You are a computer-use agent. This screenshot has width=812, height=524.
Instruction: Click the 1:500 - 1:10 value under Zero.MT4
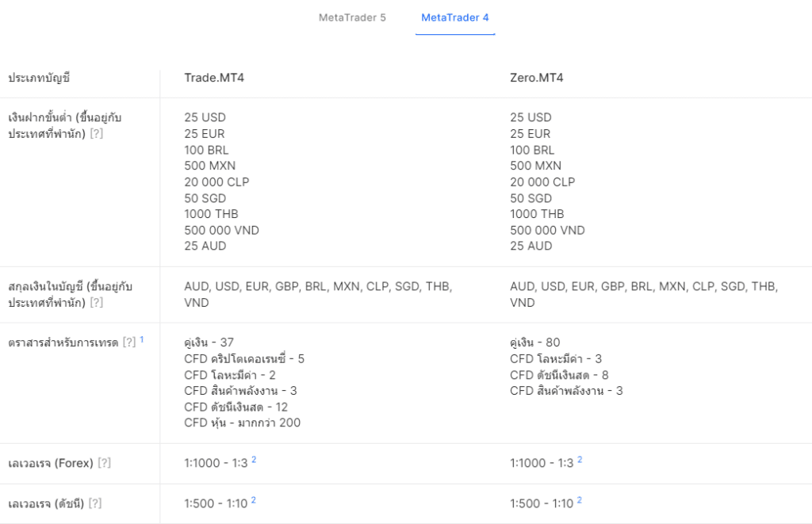tap(542, 503)
